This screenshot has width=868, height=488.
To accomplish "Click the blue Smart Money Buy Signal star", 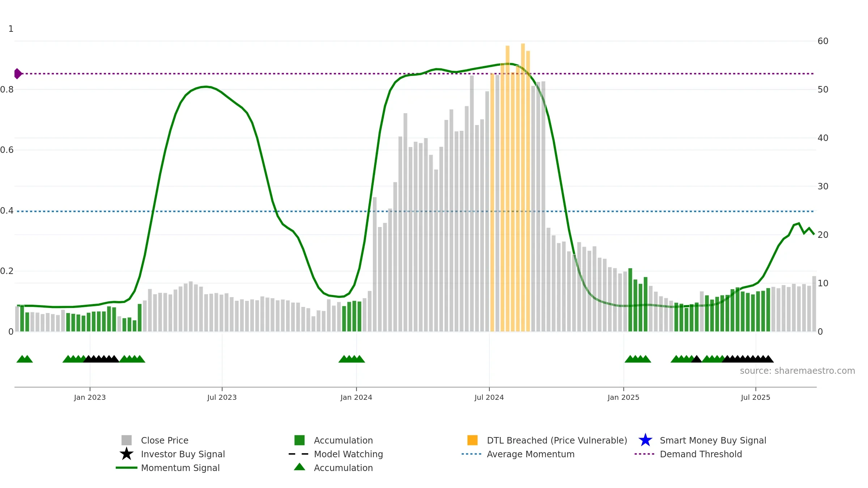I will 645,440.
